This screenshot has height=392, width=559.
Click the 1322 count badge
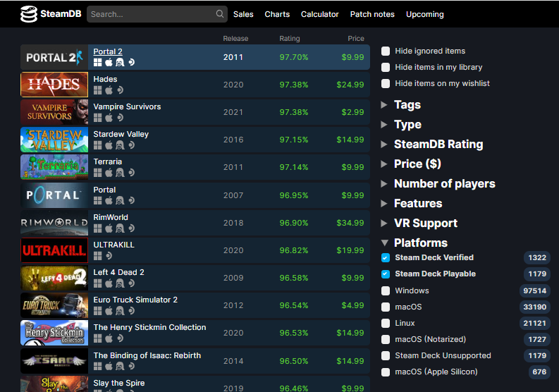click(537, 257)
